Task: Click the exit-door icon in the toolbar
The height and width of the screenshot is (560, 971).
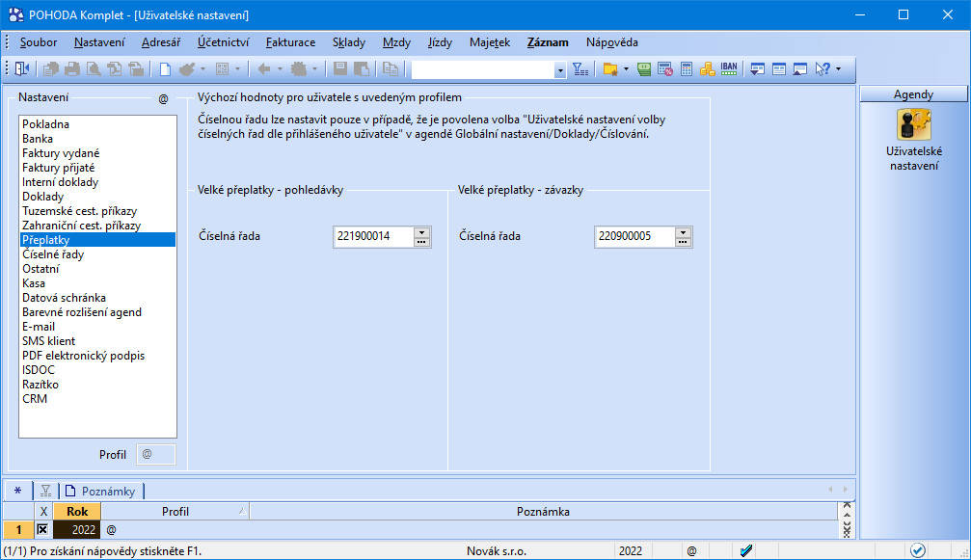Action: 22,68
